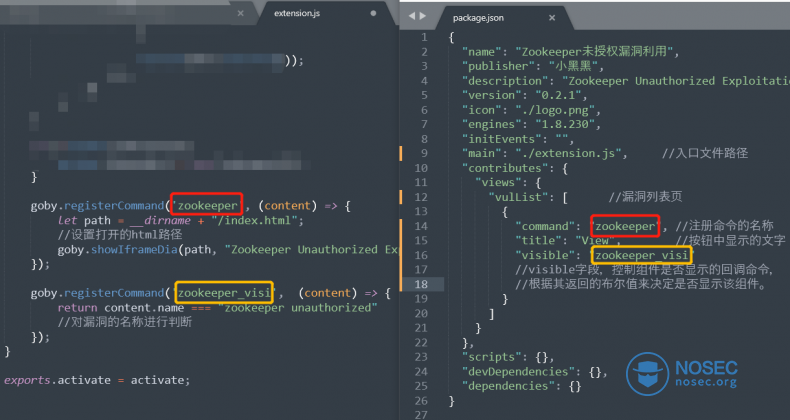Click the //设置打开的html路径 comment
The height and width of the screenshot is (420, 790).
(120, 235)
